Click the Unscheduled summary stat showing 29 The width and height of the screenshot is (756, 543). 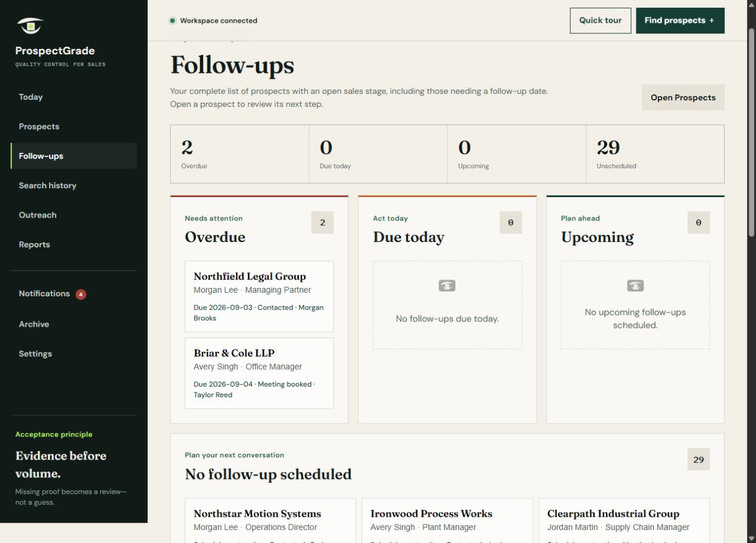pos(655,154)
